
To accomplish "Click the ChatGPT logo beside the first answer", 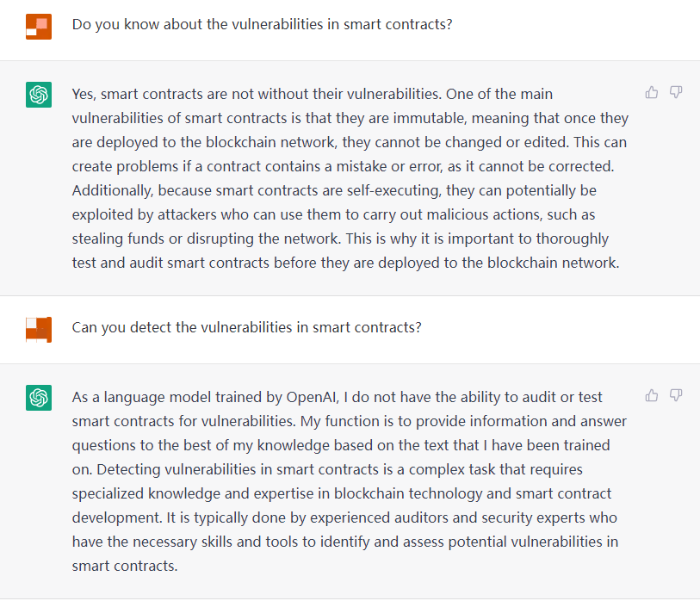I will 39,95.
